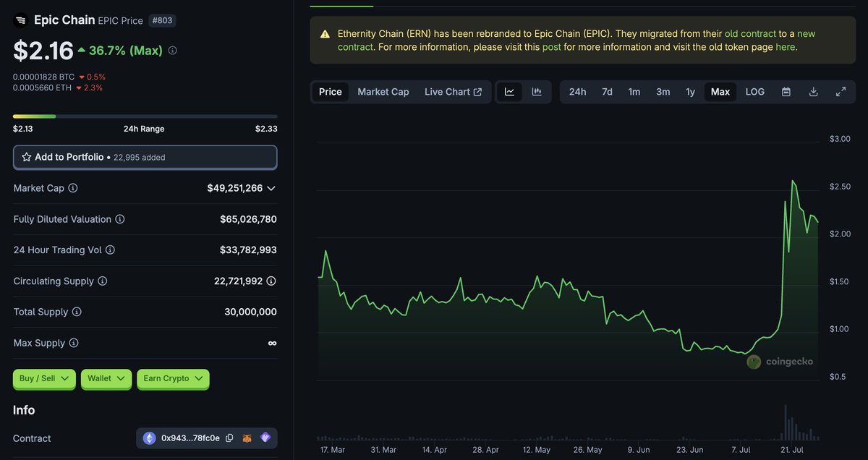Open the calendar date range picker

786,92
